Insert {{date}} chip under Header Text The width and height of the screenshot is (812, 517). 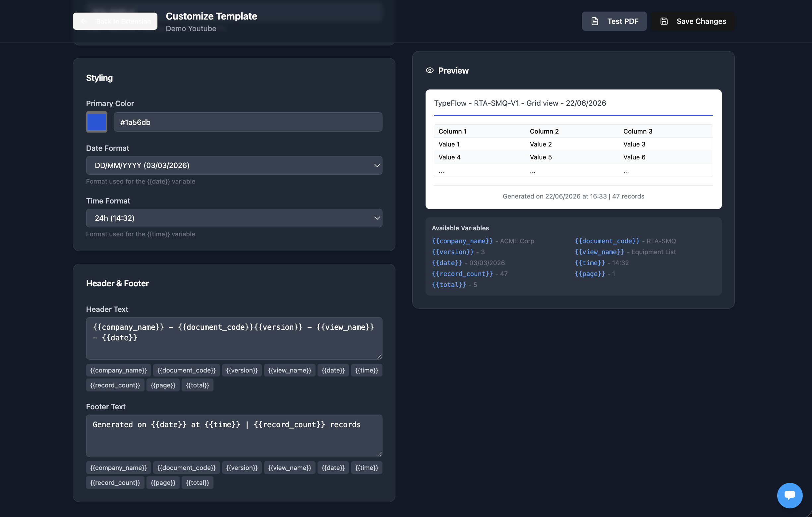pos(333,370)
